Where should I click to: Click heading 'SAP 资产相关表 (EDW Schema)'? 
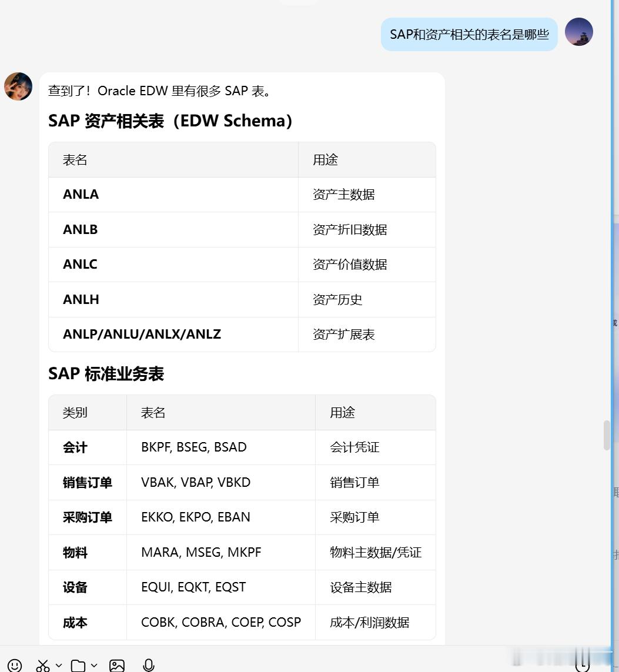(x=170, y=121)
